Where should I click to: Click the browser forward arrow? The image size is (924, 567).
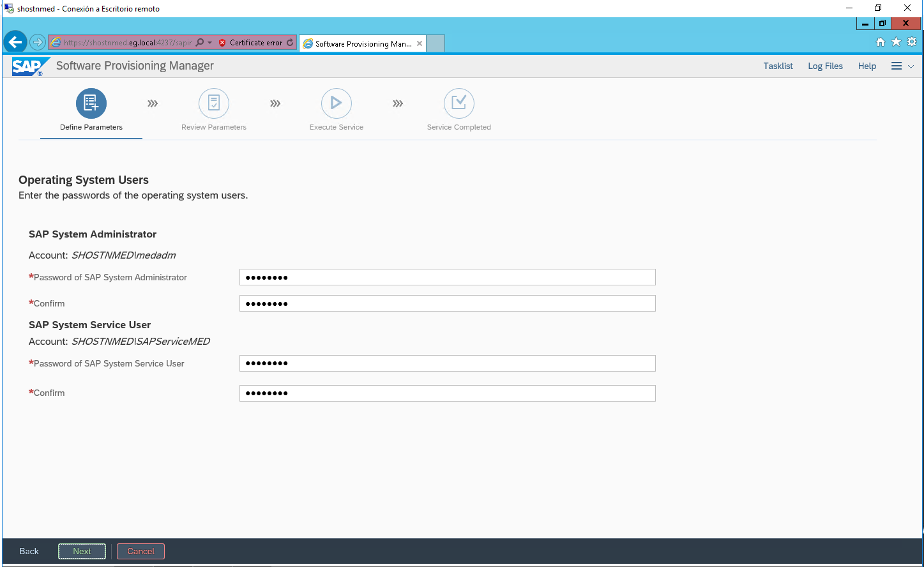pos(38,43)
